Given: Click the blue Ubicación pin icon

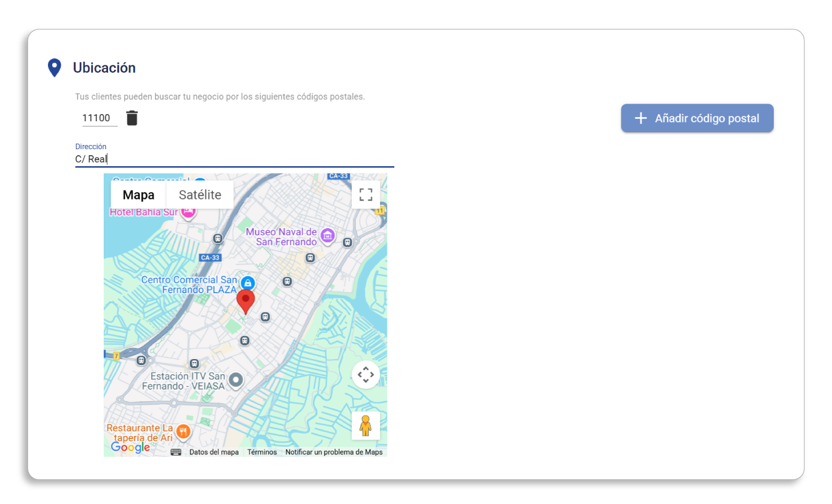Looking at the screenshot, I should (55, 68).
